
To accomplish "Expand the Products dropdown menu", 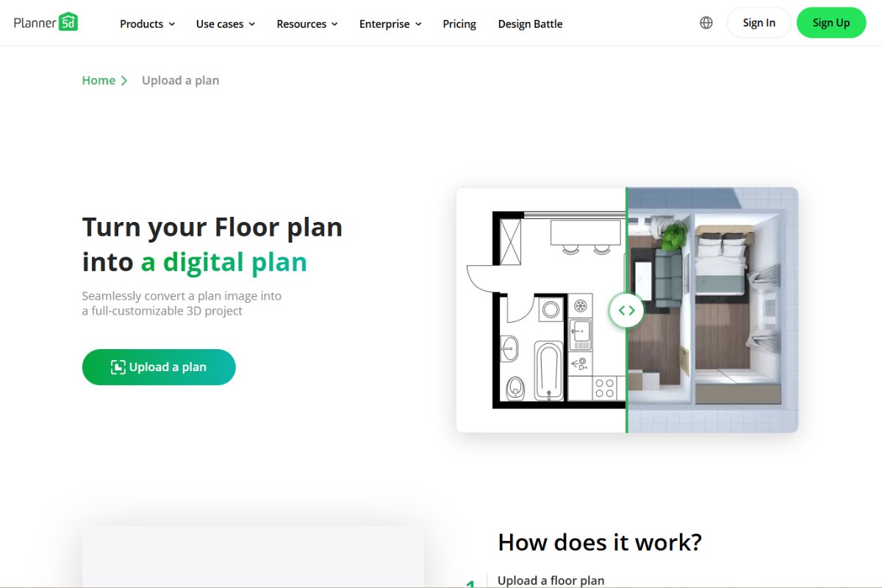I will pyautogui.click(x=147, y=24).
